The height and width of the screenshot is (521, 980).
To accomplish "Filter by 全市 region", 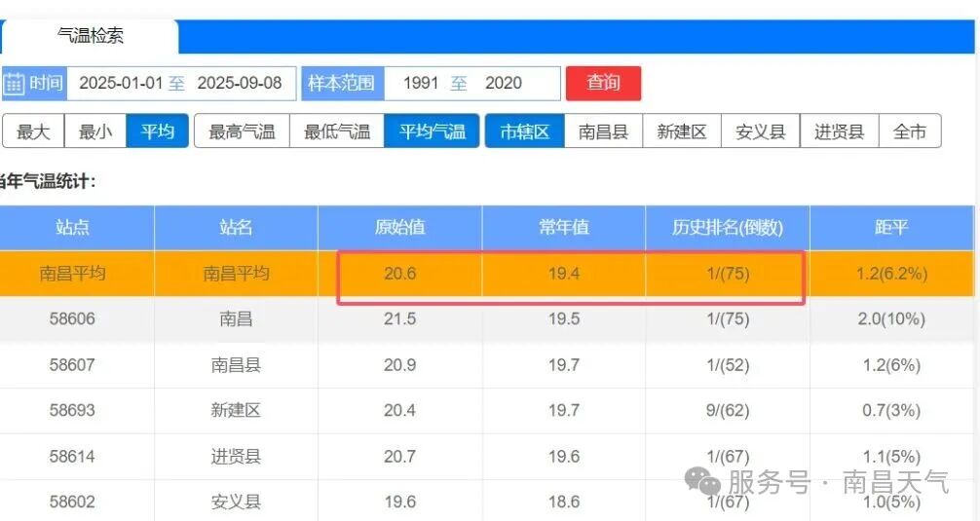I will pos(910,131).
